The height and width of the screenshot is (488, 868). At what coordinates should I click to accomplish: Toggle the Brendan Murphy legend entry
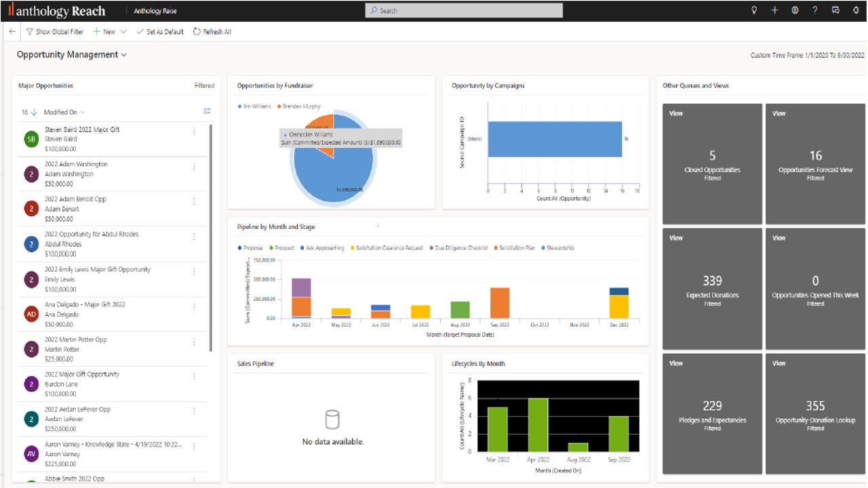point(298,106)
